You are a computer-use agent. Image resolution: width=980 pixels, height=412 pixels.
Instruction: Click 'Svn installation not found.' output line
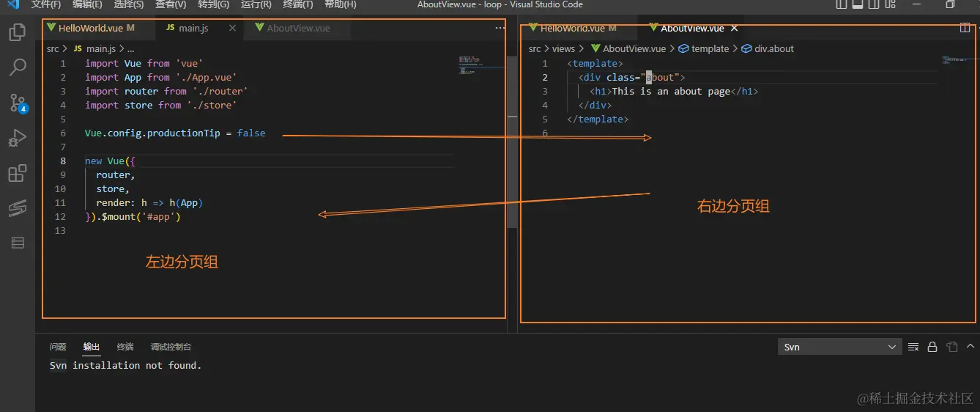click(125, 365)
